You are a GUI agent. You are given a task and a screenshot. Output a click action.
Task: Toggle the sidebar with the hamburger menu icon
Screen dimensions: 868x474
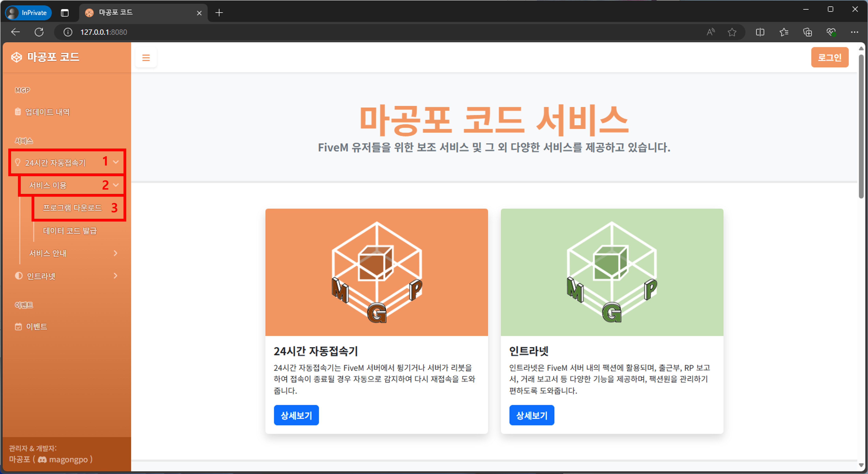tap(146, 58)
